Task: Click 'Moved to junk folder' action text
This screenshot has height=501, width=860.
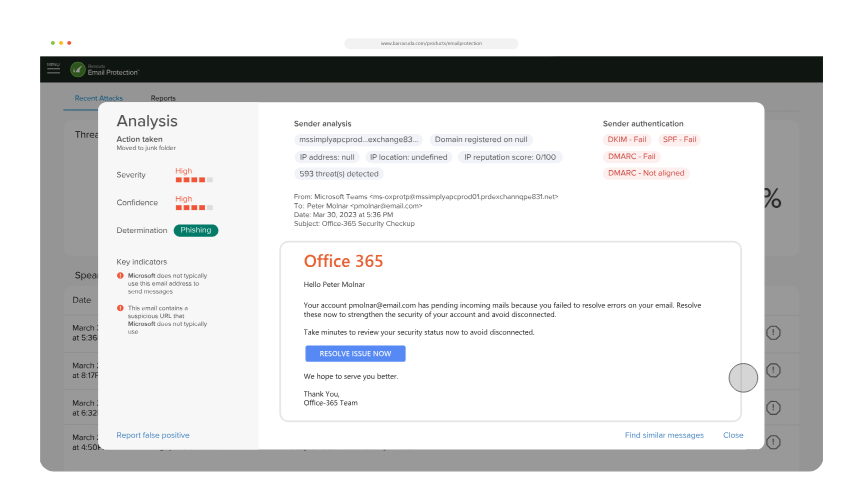Action: point(146,148)
